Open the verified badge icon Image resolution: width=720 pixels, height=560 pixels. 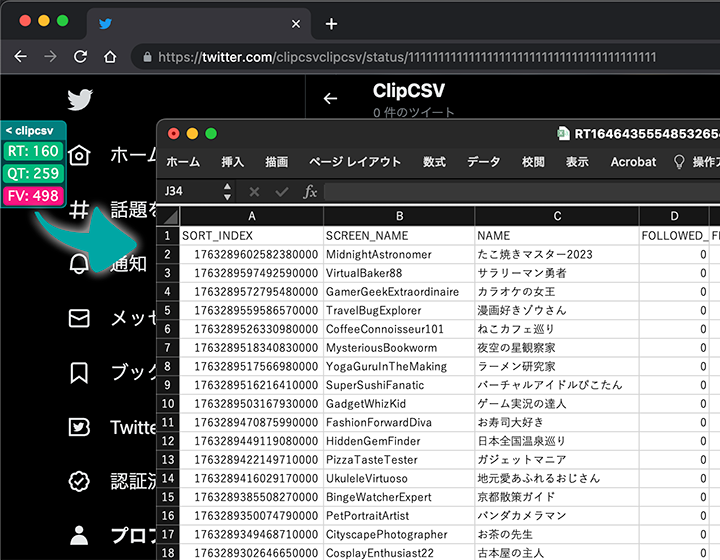coord(80,482)
